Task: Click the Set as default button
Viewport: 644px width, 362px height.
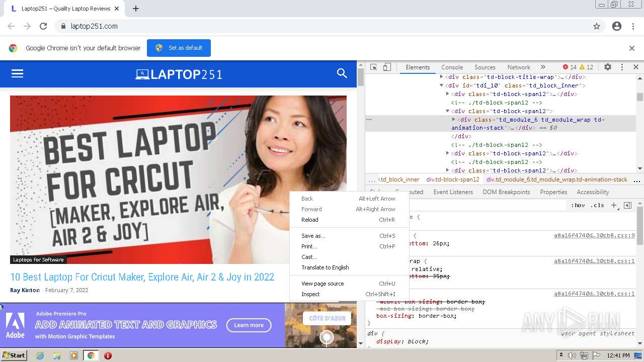Action: [179, 48]
